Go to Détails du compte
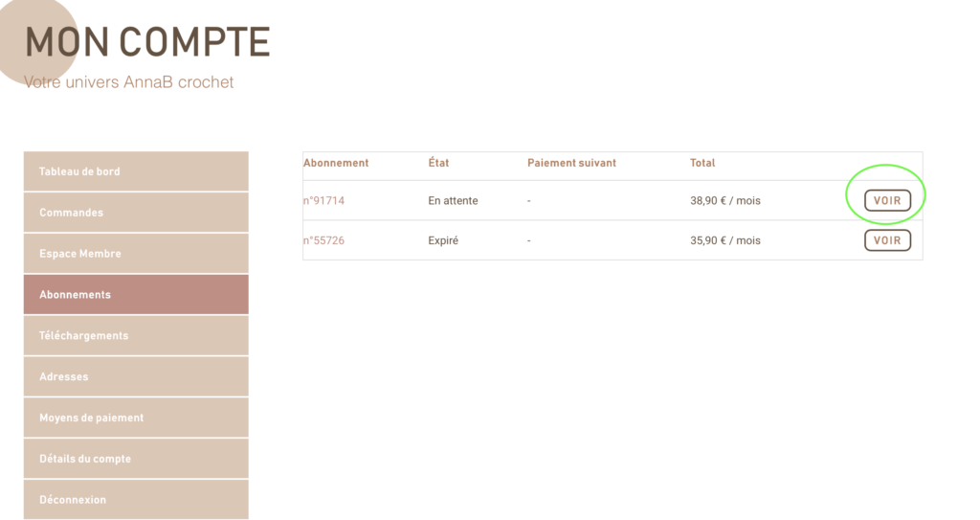Image resolution: width=980 pixels, height=520 pixels. tap(136, 459)
